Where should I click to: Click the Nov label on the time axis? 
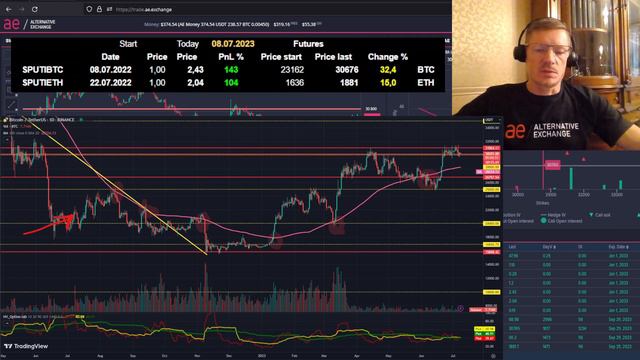[x=198, y=356]
